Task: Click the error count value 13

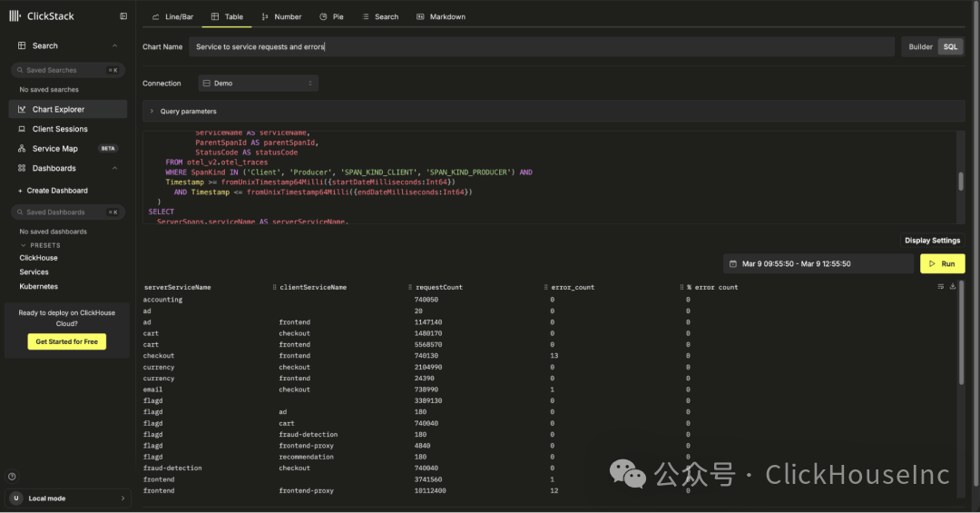Action: point(554,355)
